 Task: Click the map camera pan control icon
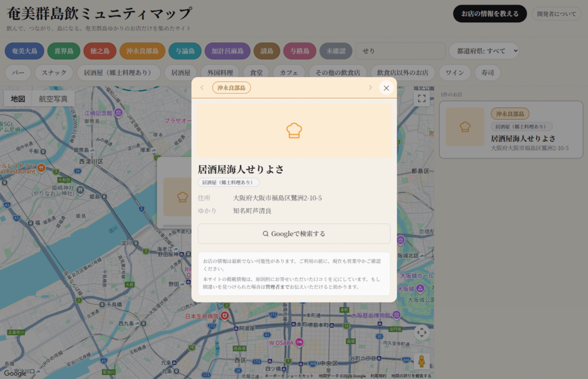click(x=422, y=332)
